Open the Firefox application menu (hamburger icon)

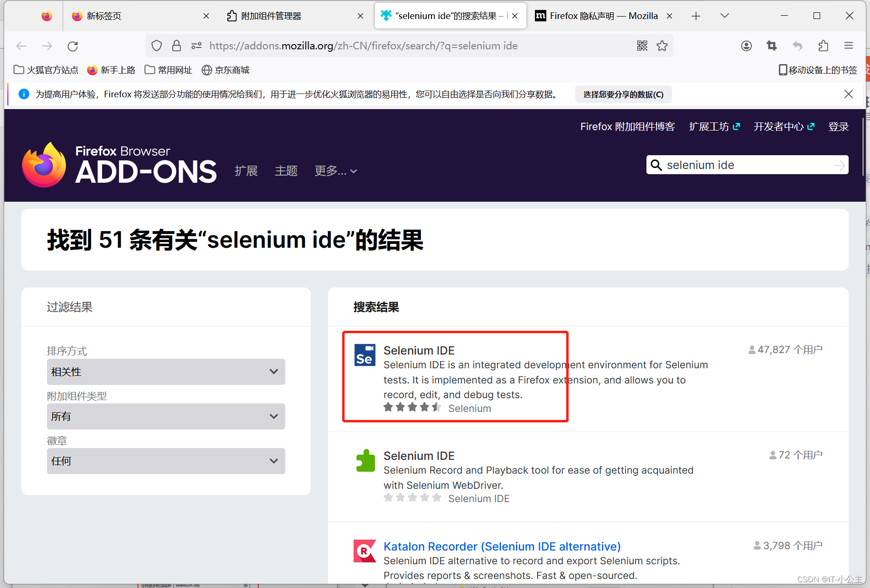click(x=849, y=46)
